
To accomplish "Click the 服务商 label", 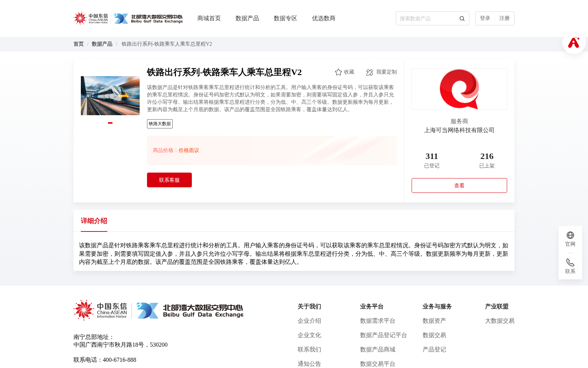I will pos(459,121).
